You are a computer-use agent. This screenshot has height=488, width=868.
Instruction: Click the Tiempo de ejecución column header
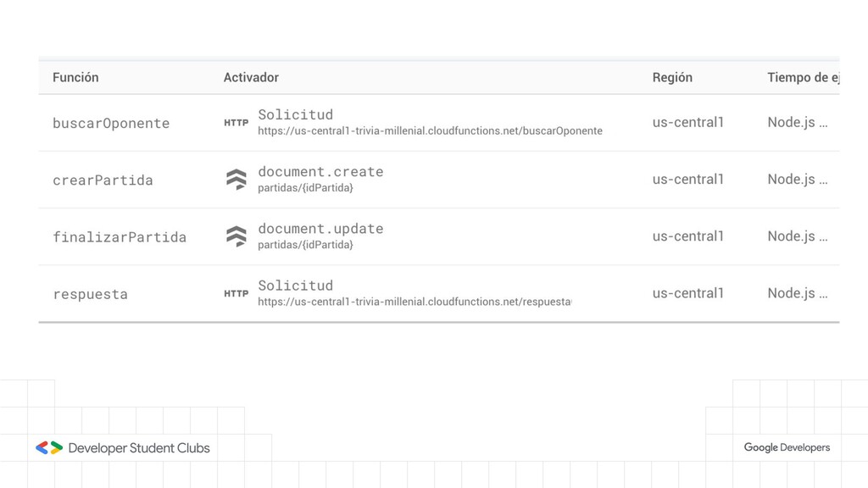click(802, 77)
